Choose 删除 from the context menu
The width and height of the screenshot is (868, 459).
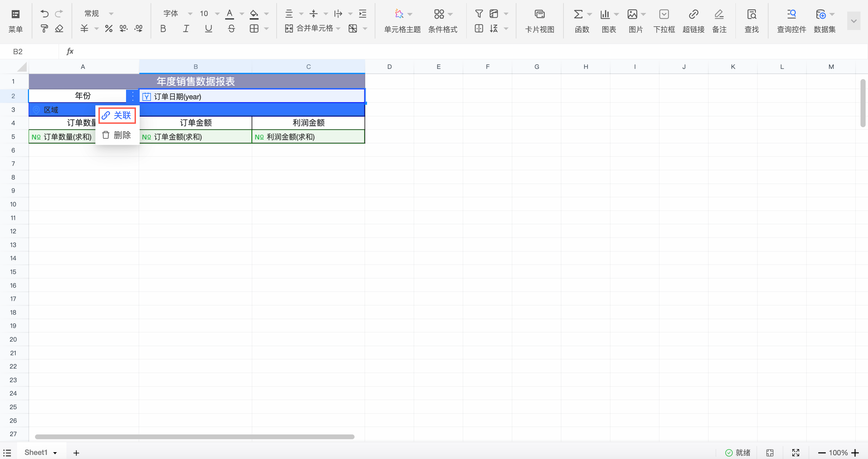(117, 135)
